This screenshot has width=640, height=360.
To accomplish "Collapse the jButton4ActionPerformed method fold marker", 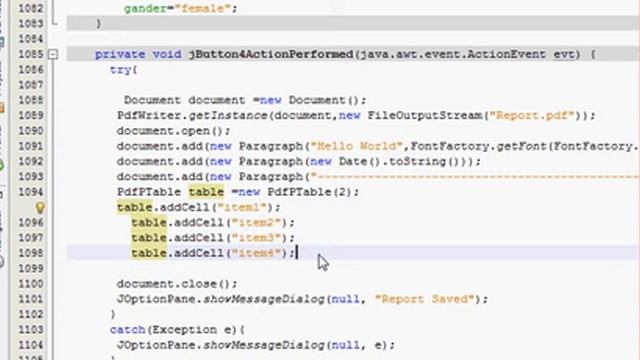I will tap(53, 54).
